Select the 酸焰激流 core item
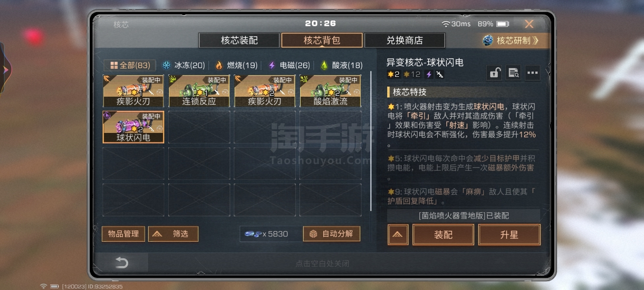 coord(330,91)
